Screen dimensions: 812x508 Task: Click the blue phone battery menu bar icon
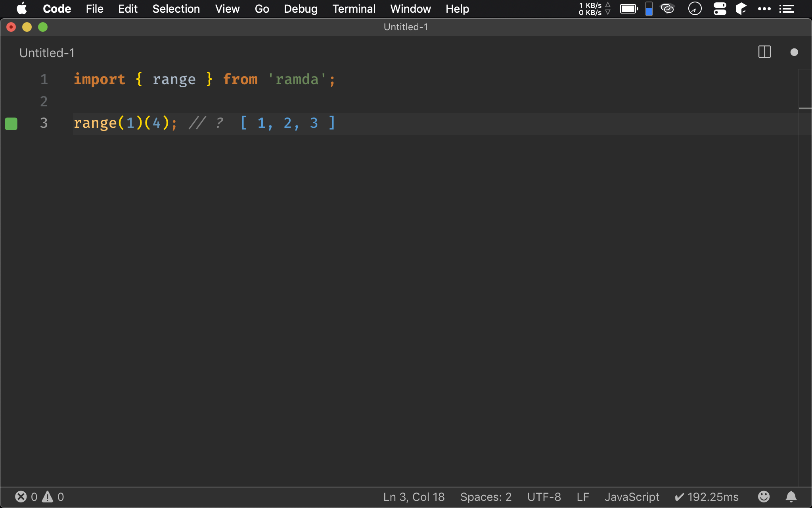[649, 9]
